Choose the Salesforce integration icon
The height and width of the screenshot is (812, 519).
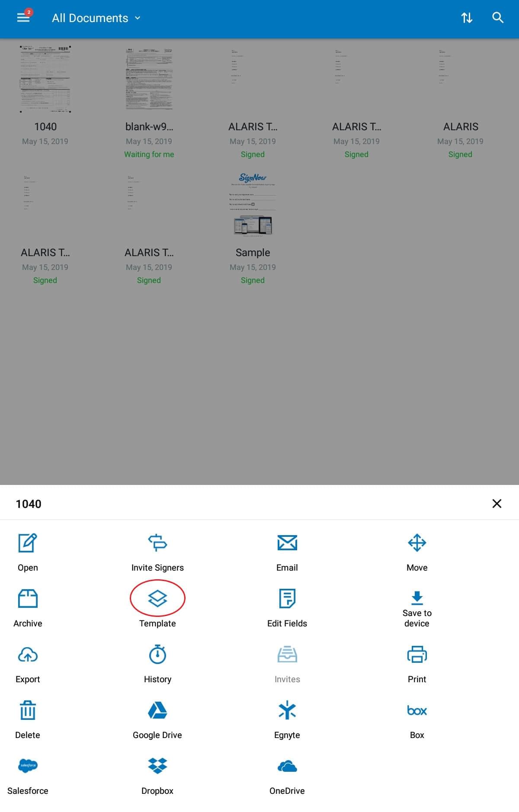point(28,766)
